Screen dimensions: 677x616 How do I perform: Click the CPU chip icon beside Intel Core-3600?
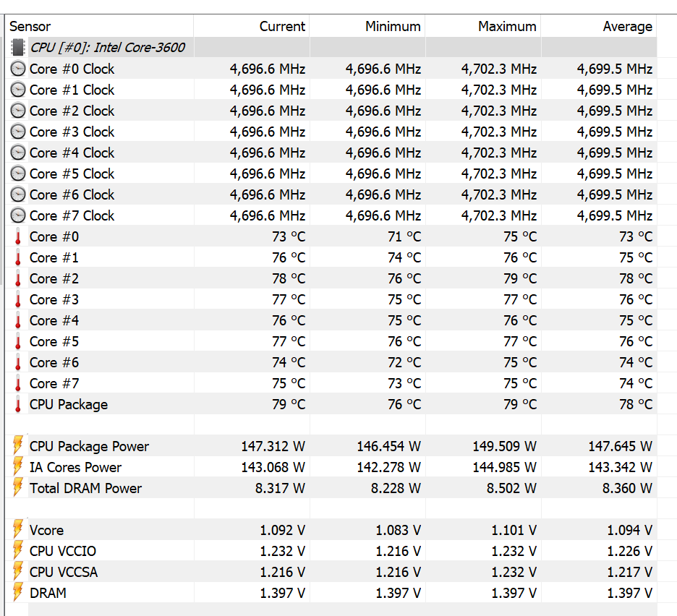(18, 48)
